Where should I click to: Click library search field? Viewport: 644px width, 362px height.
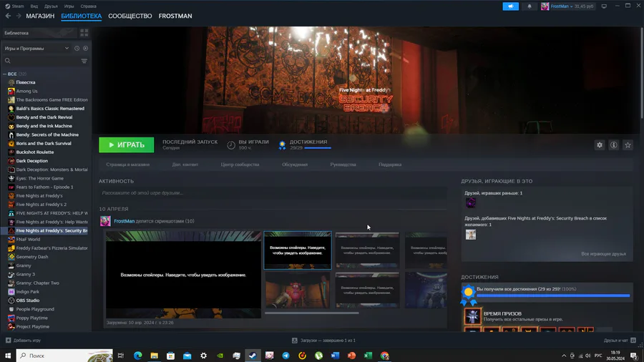(41, 61)
